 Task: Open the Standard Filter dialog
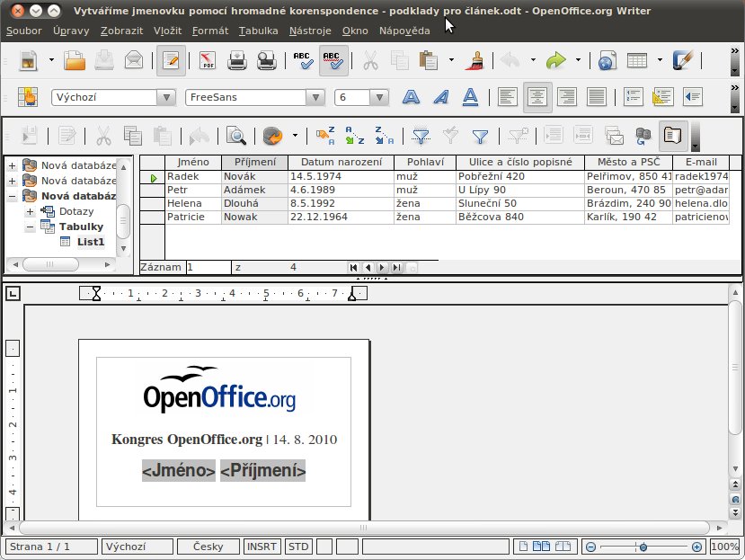click(481, 137)
